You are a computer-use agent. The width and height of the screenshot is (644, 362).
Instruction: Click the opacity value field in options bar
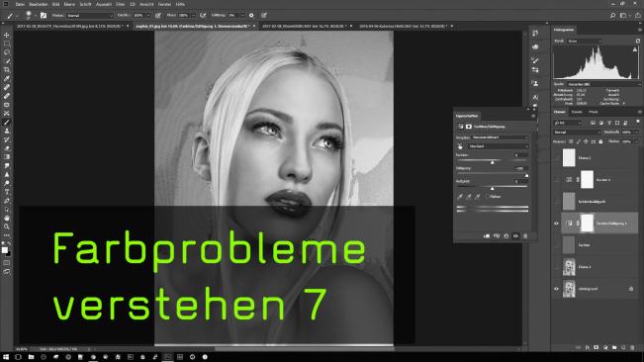138,16
